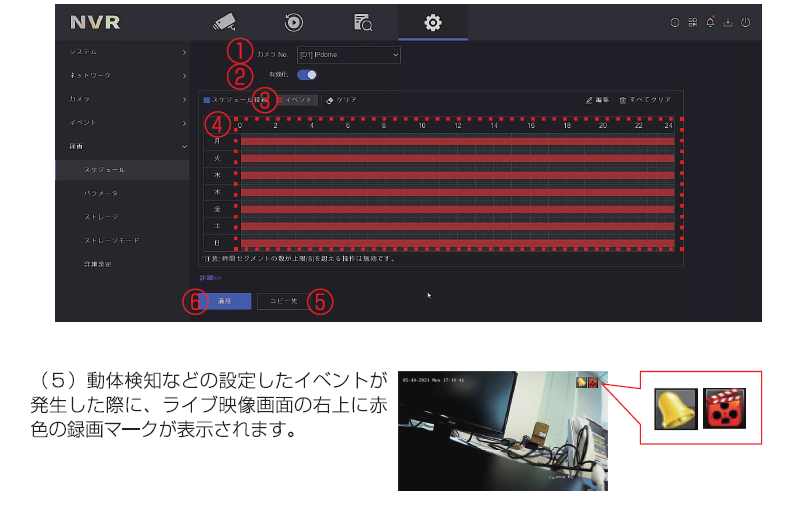Open the playback tab icon
The image size is (802, 515).
tap(293, 22)
